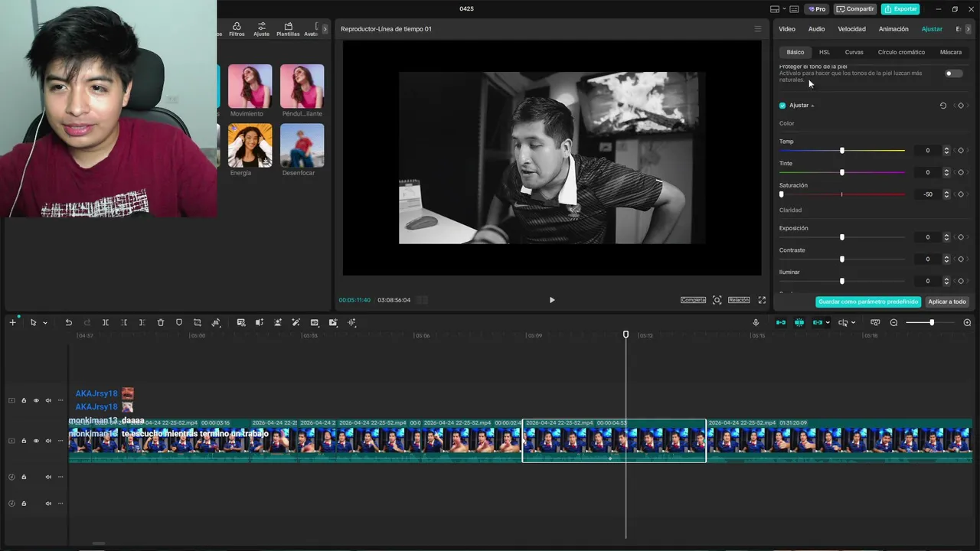The image size is (980, 551).
Task: Reset the Ajustar adjustments
Action: pos(943,106)
